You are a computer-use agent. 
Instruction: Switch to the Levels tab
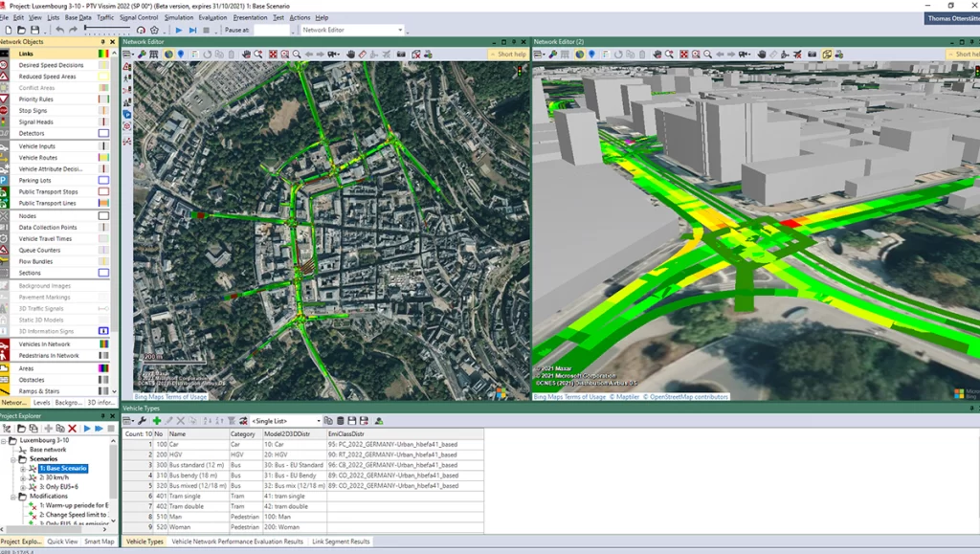[41, 403]
